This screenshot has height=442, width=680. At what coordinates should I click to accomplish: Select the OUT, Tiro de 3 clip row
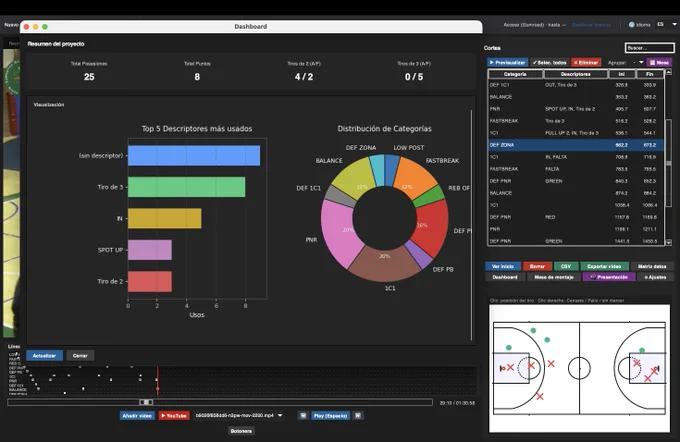click(x=576, y=85)
